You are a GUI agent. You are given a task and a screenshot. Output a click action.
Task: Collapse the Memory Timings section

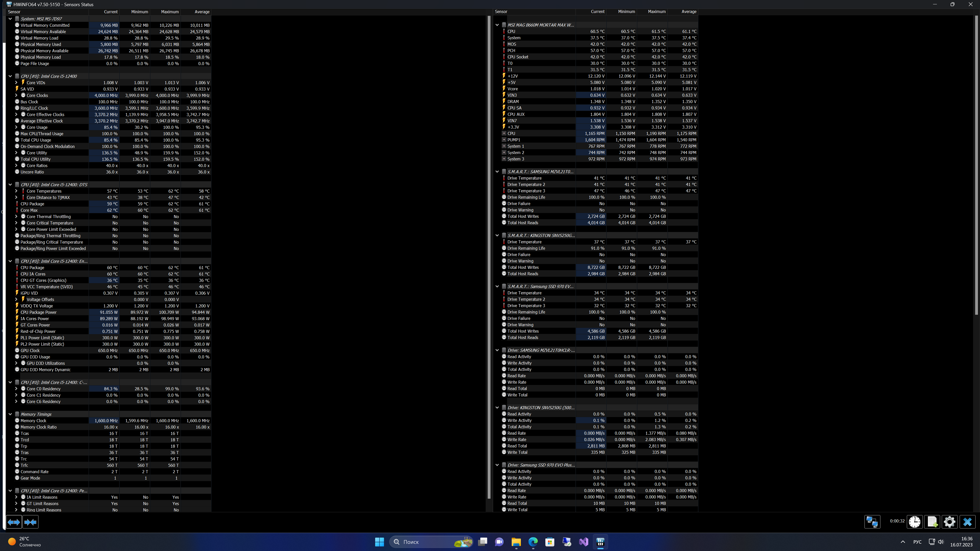(10, 414)
